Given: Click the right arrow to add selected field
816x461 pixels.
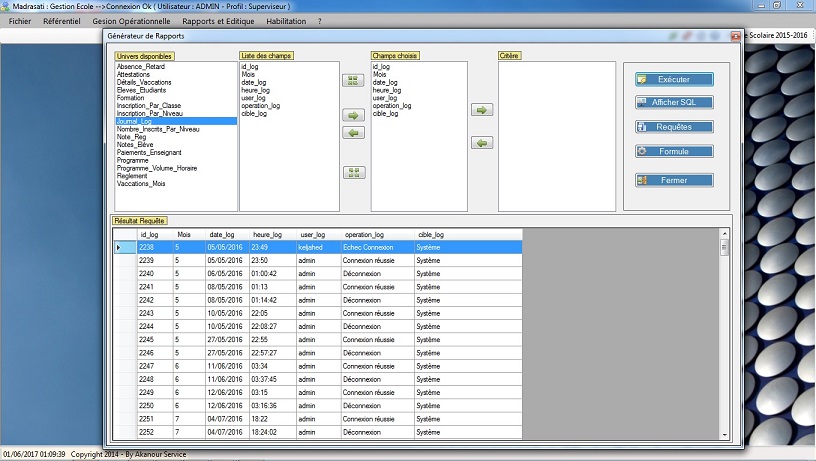Looking at the screenshot, I should (x=354, y=116).
